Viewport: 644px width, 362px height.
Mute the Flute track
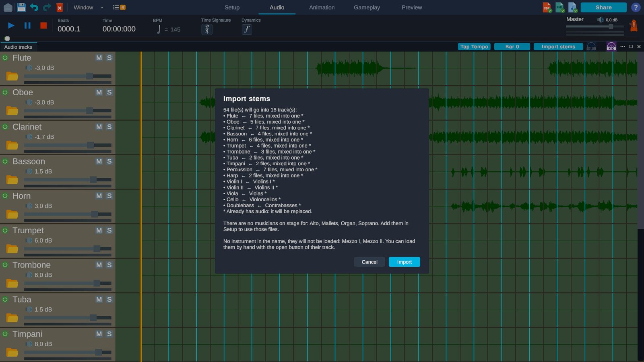99,58
